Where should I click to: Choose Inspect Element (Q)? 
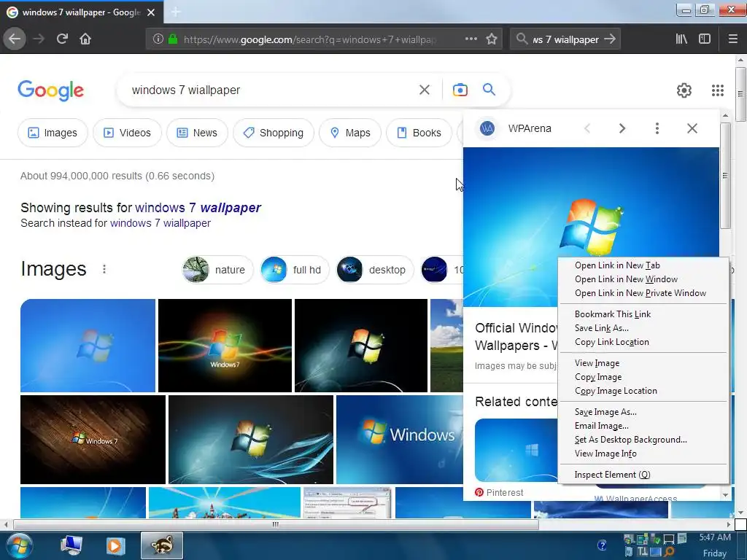pos(643,474)
